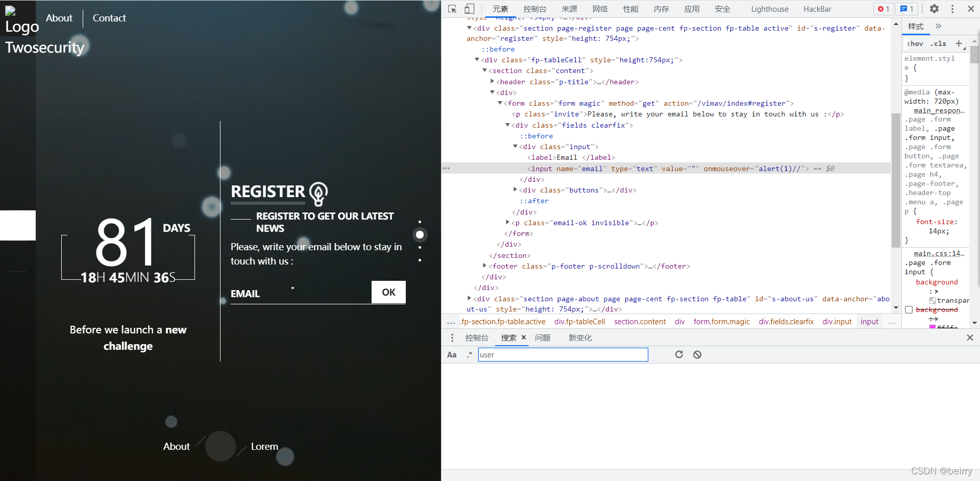This screenshot has width=980, height=481.
Task: Collapse the fp-tableCell div node
Action: click(x=477, y=60)
